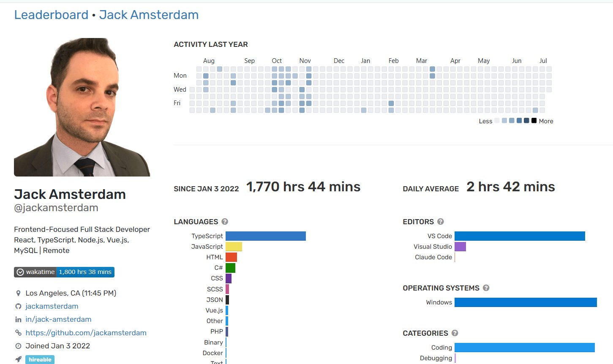This screenshot has height=364, width=613.
Task: Click the C# green language bar
Action: pos(230,268)
